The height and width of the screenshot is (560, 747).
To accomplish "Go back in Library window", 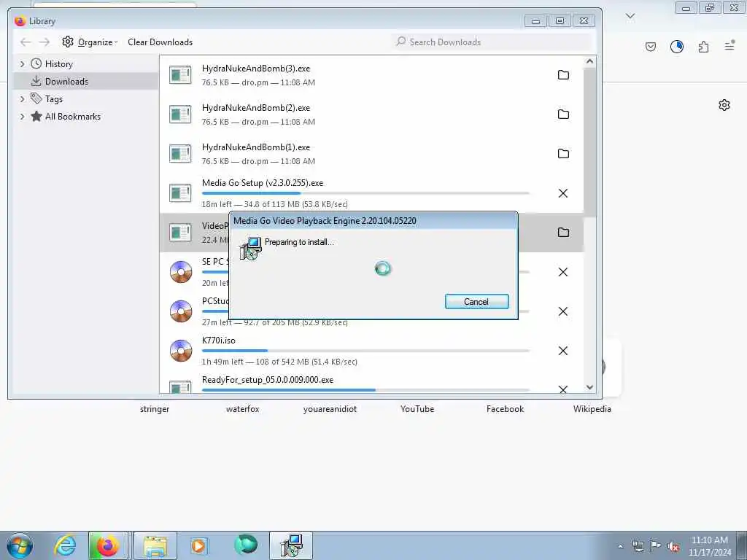I will [x=26, y=42].
